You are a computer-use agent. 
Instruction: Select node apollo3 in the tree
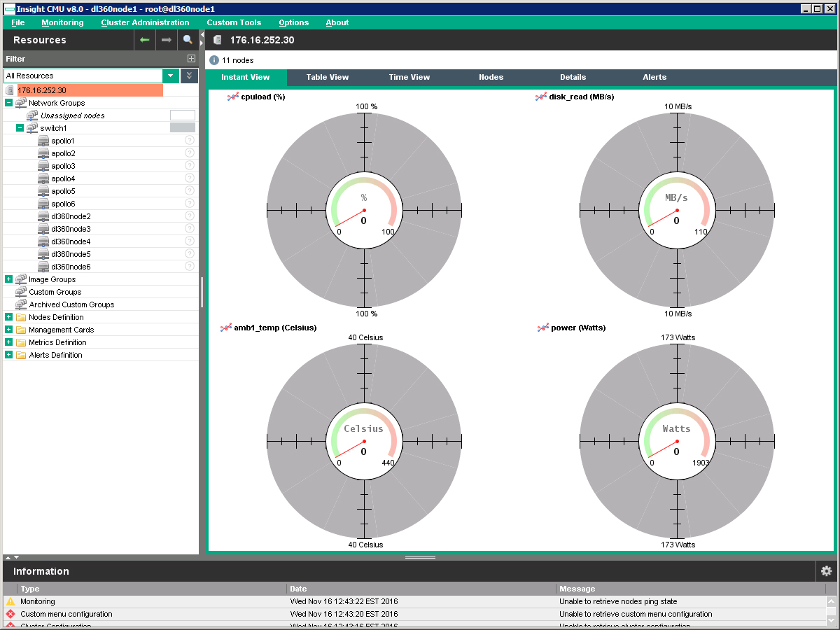[x=64, y=166]
